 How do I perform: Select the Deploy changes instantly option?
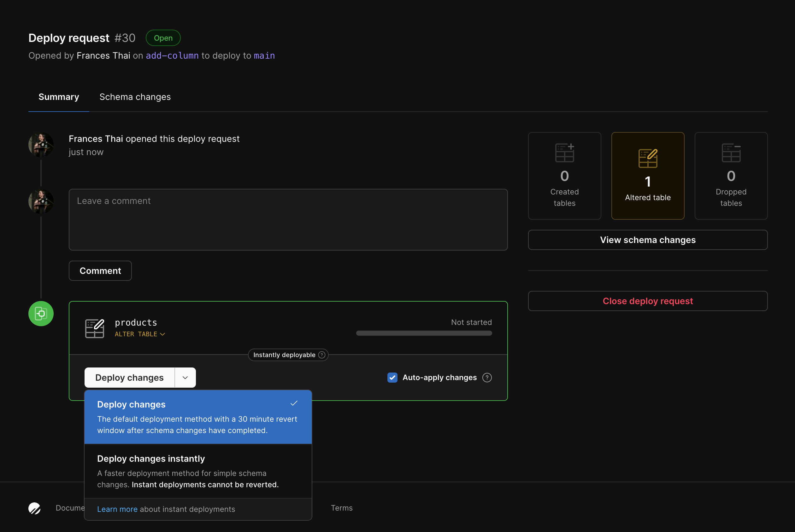click(x=198, y=471)
